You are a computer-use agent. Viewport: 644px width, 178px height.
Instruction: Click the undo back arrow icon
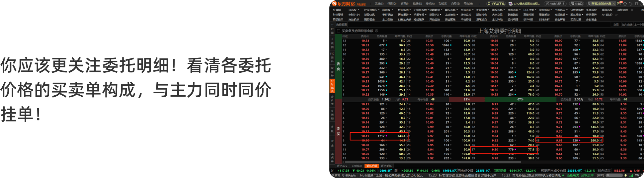(631, 4)
